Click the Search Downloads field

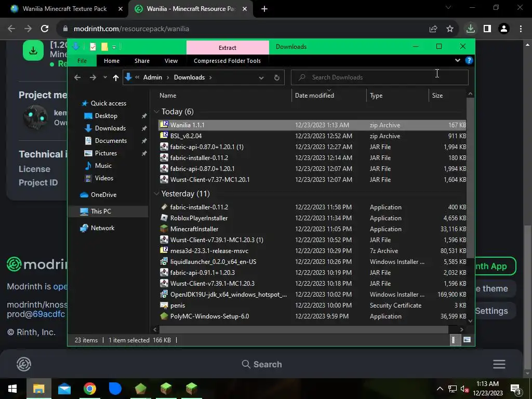tap(379, 77)
